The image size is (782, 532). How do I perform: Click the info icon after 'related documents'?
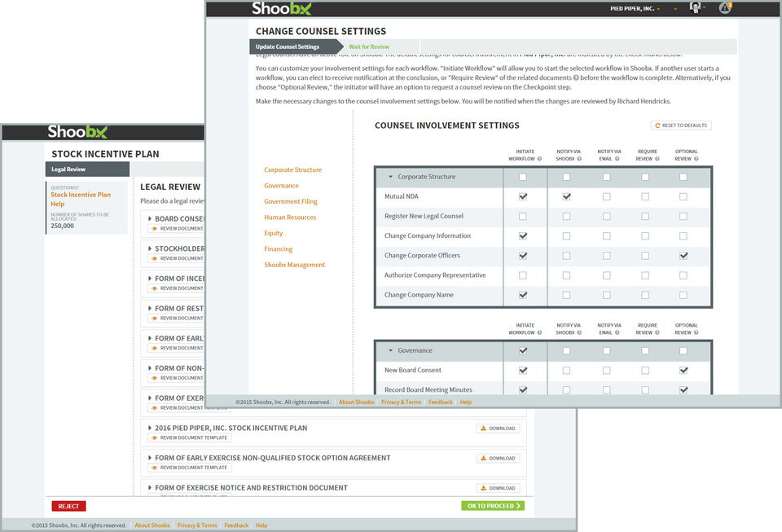[x=576, y=77]
